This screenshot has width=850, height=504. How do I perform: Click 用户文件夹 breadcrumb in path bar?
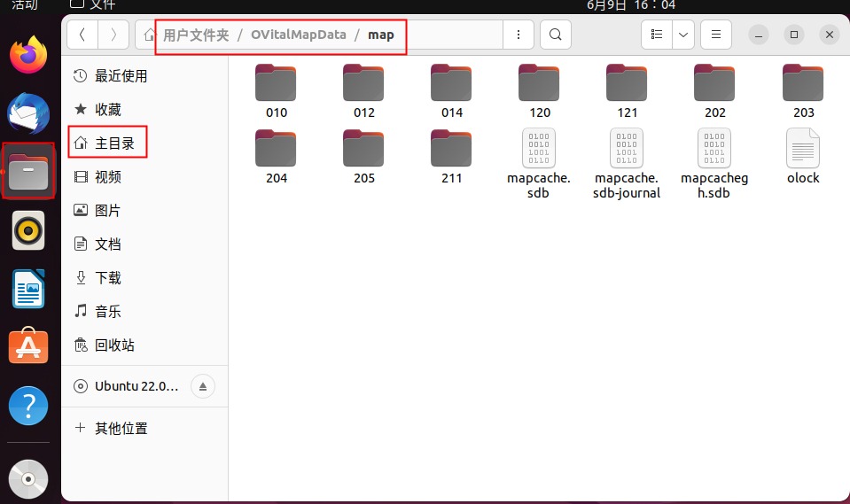(195, 35)
